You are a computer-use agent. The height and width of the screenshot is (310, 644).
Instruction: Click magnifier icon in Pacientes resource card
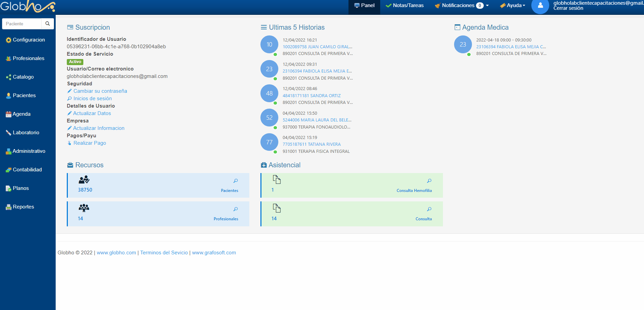click(x=235, y=181)
